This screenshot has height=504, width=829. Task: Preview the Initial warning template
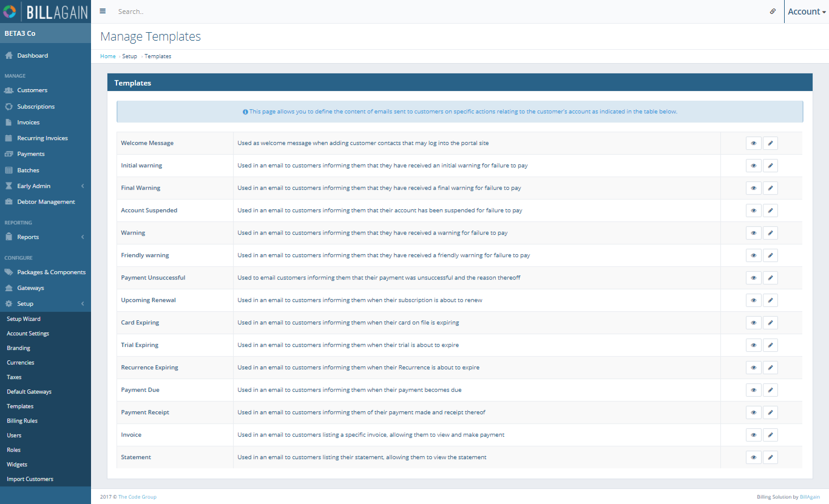(753, 166)
